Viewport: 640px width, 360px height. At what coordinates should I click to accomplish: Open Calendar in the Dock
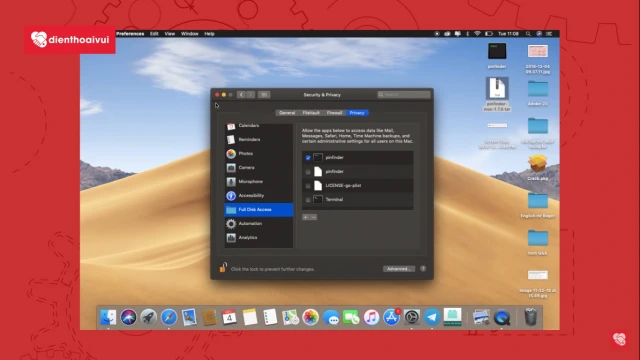[229, 317]
